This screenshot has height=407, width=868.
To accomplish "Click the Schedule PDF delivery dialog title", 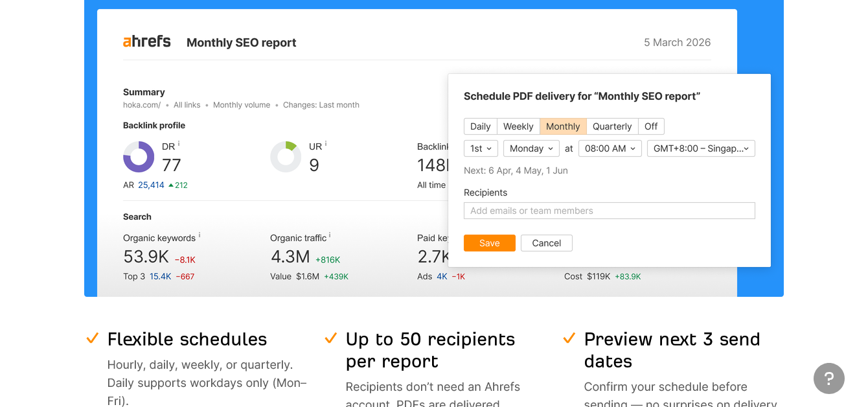I will [x=582, y=96].
